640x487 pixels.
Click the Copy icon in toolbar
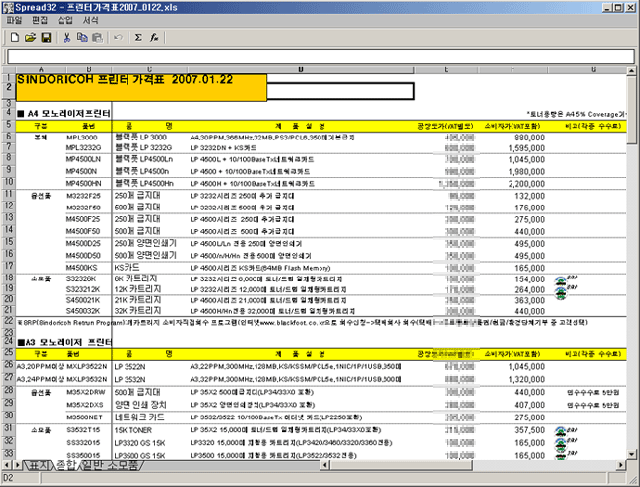click(82, 38)
